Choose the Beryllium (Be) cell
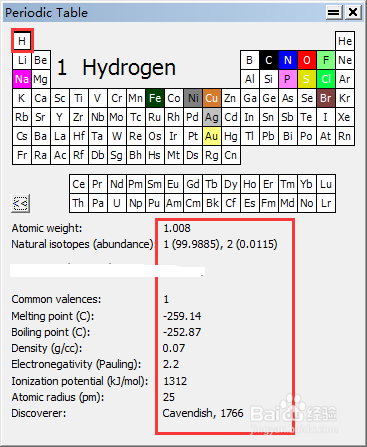This screenshot has width=367, height=447. [x=41, y=60]
